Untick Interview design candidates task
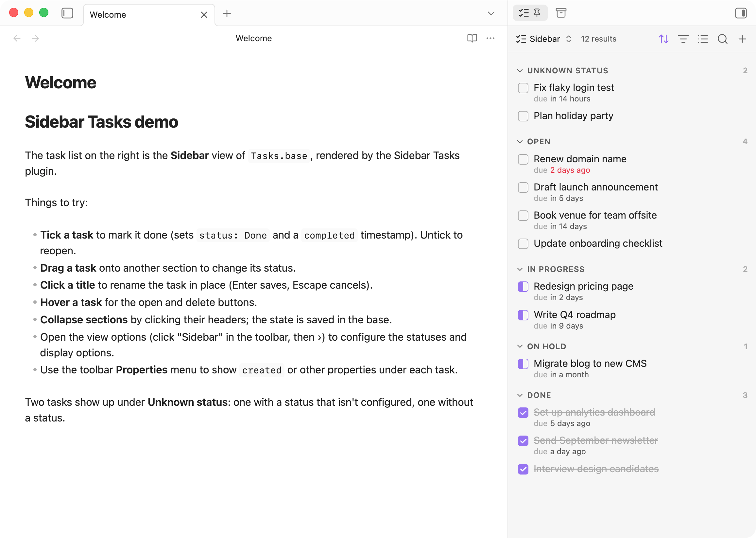756x538 pixels. 523,469
